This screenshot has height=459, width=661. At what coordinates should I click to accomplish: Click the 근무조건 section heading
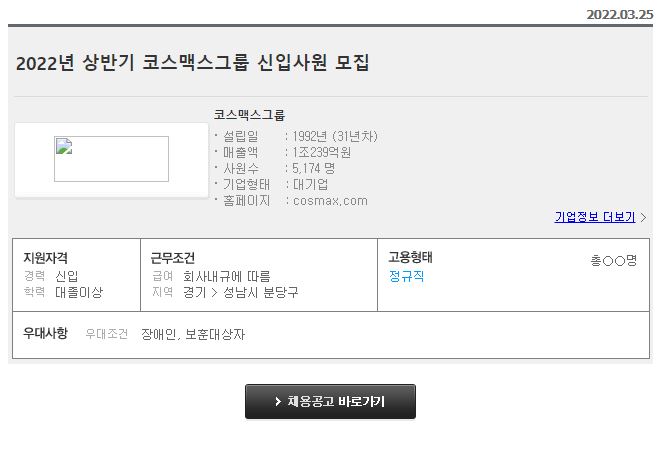[x=173, y=258]
